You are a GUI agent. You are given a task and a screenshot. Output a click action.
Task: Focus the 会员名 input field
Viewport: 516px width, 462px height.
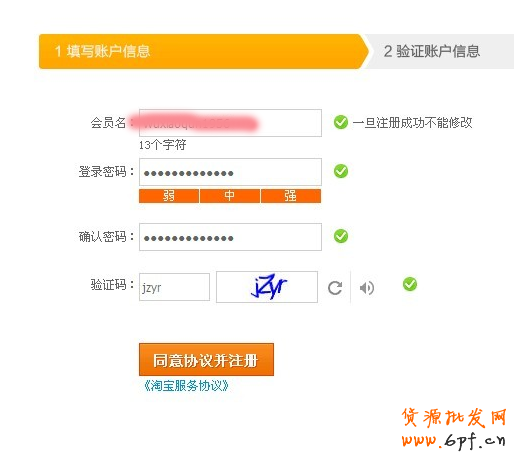(230, 123)
